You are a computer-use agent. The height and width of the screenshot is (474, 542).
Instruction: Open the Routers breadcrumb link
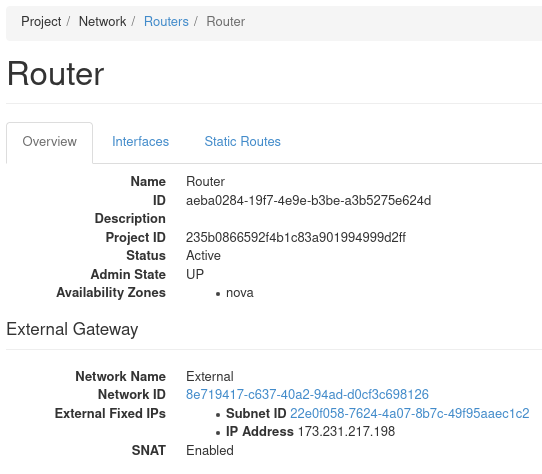(166, 21)
